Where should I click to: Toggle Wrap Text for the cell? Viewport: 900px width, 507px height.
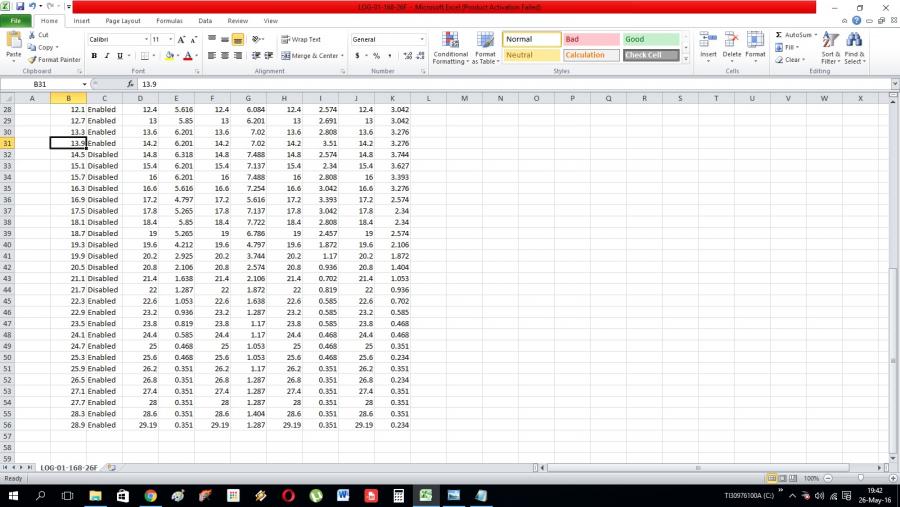click(x=301, y=40)
